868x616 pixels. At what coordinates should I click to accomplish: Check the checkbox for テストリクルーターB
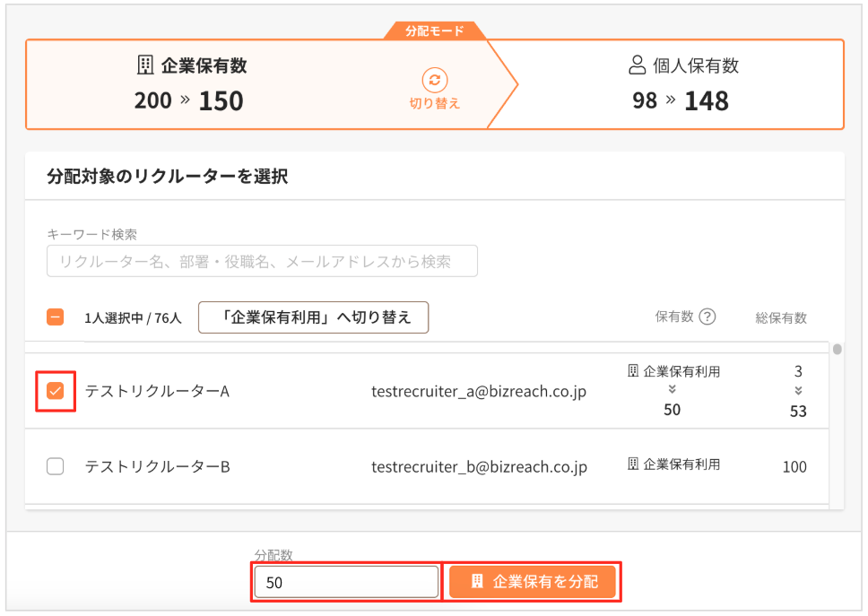53,466
